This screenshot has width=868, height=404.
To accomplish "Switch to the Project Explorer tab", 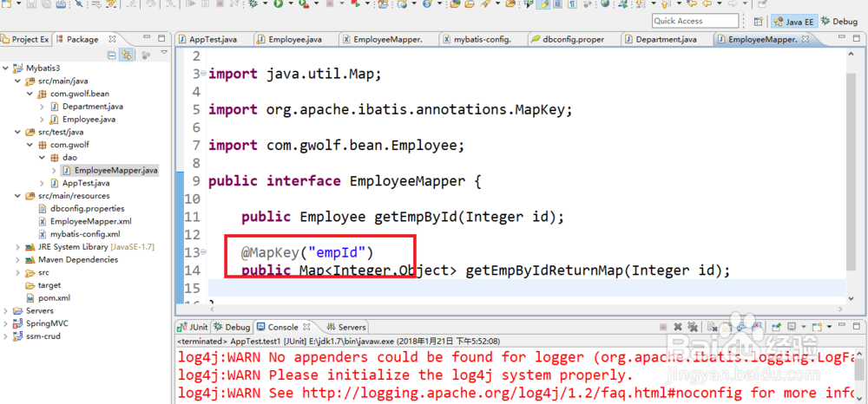I will pyautogui.click(x=25, y=39).
